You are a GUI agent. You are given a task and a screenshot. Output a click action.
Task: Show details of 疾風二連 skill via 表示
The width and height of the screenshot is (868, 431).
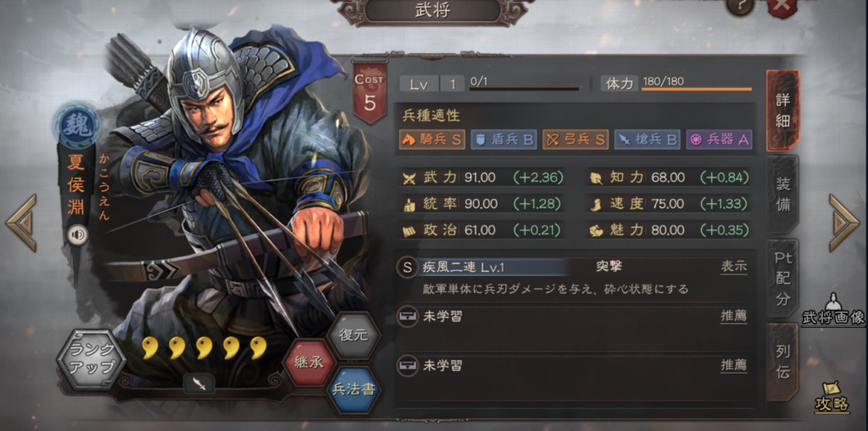733,268
